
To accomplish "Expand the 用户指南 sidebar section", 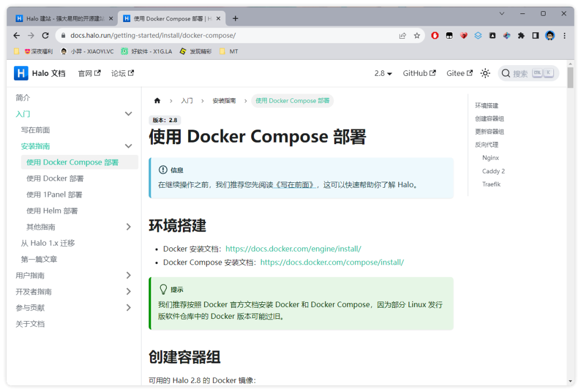I will (128, 275).
